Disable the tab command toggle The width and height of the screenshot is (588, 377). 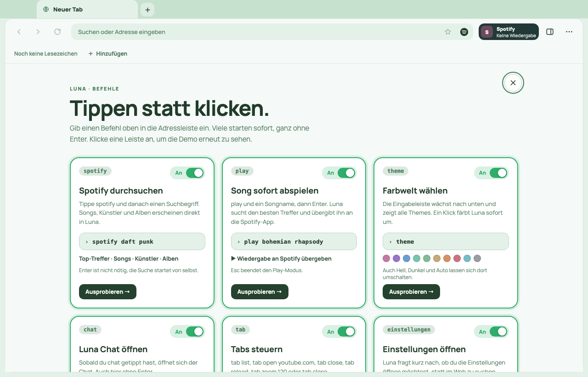(346, 331)
